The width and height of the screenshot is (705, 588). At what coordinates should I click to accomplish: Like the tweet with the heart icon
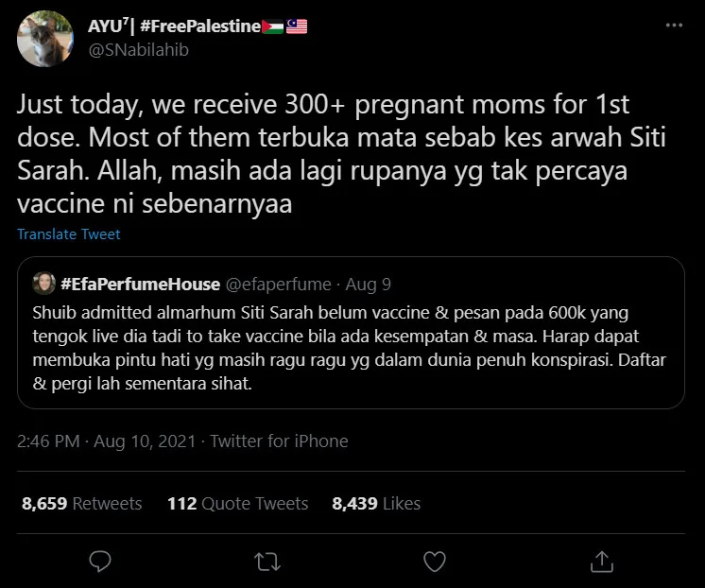[434, 562]
